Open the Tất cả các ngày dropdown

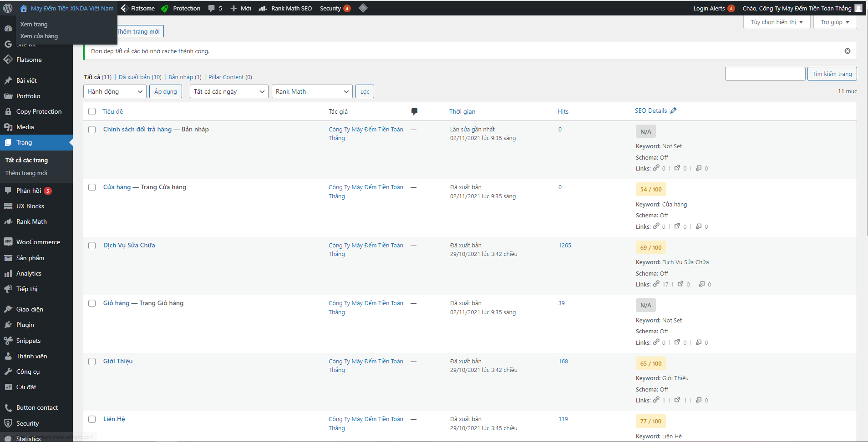(x=229, y=91)
